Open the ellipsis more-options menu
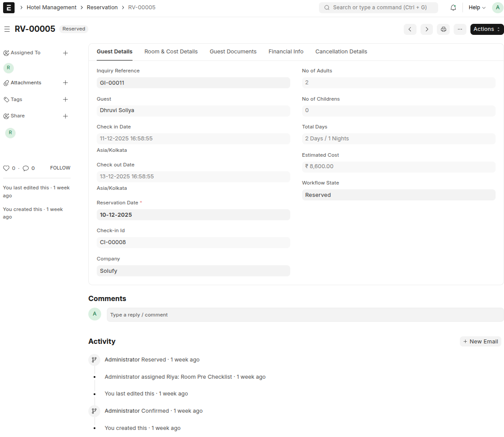 (x=460, y=29)
